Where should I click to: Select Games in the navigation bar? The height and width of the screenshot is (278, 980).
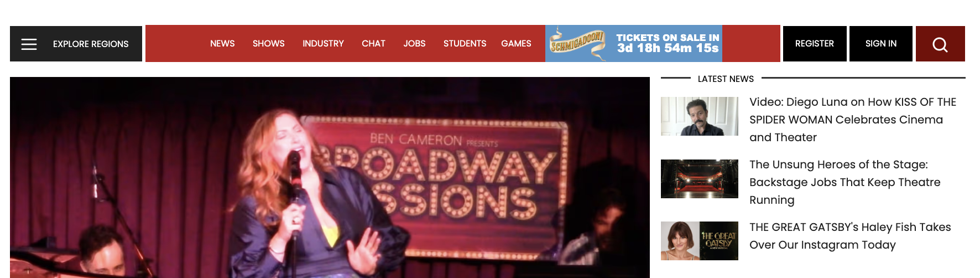(x=516, y=43)
